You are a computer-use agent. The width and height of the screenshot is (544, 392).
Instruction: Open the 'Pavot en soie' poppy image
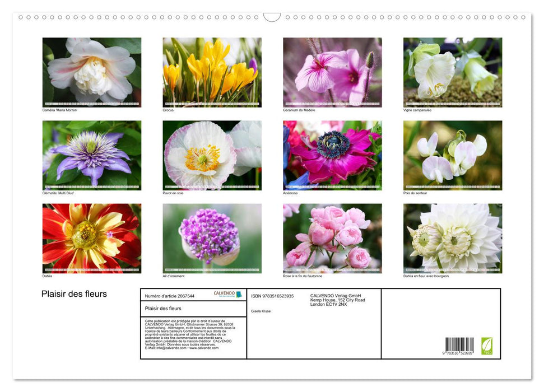(212, 154)
